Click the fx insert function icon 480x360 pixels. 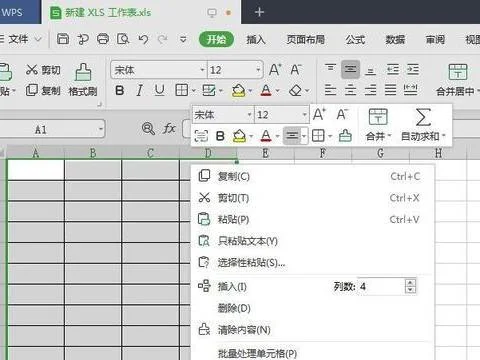(x=169, y=128)
